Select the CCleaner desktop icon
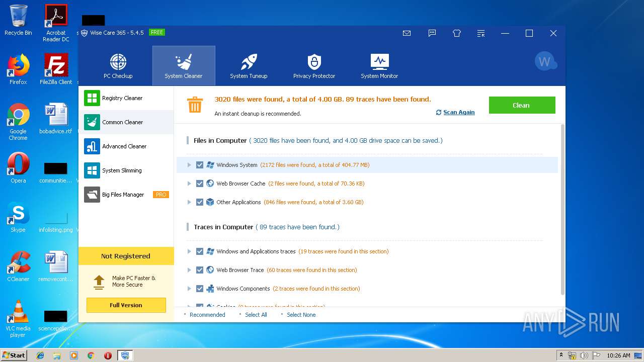 18,266
